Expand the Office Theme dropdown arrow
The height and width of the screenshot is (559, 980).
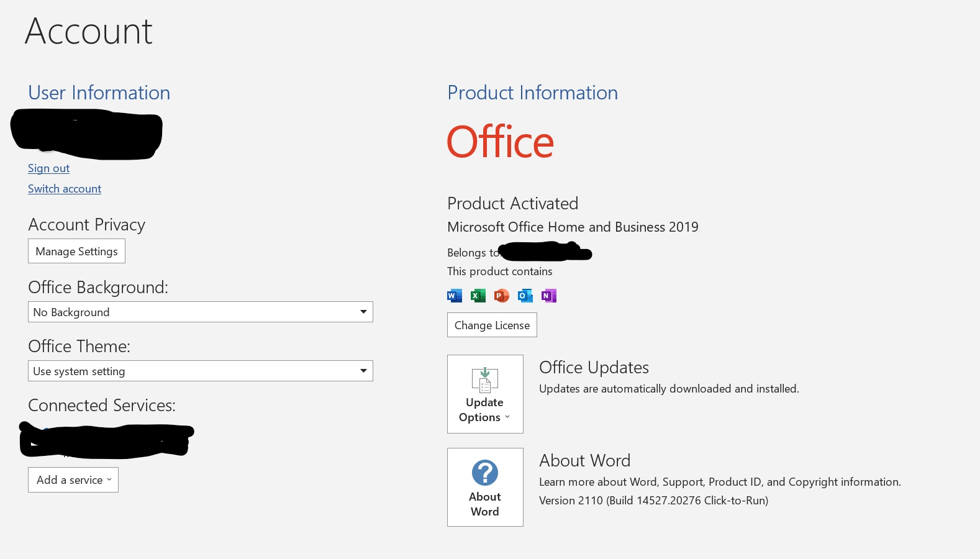coord(363,371)
